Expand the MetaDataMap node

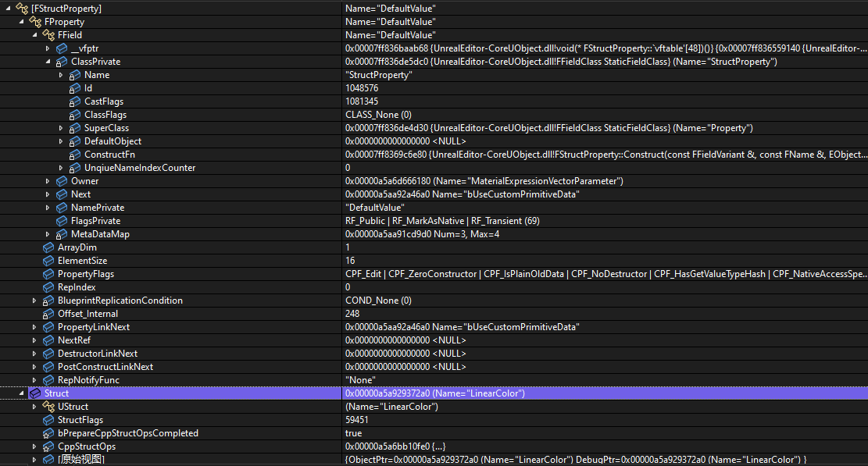(x=48, y=234)
